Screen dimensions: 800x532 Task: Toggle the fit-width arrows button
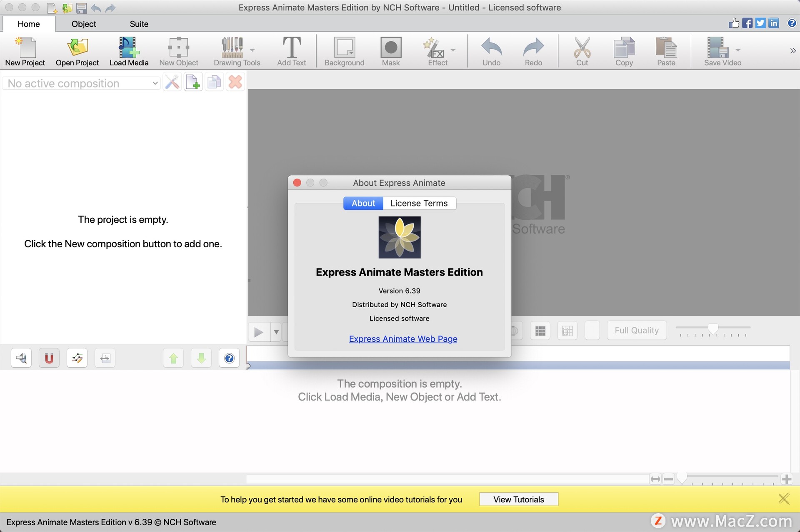pos(105,358)
